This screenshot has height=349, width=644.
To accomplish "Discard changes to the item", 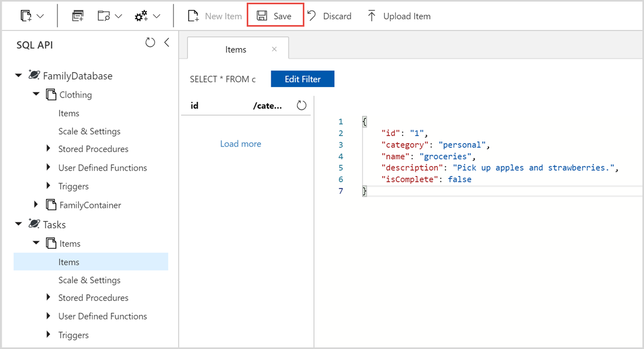I will click(329, 16).
